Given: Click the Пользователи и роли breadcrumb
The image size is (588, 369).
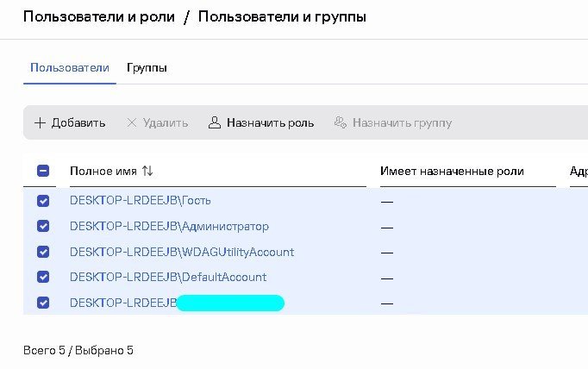Looking at the screenshot, I should (99, 17).
